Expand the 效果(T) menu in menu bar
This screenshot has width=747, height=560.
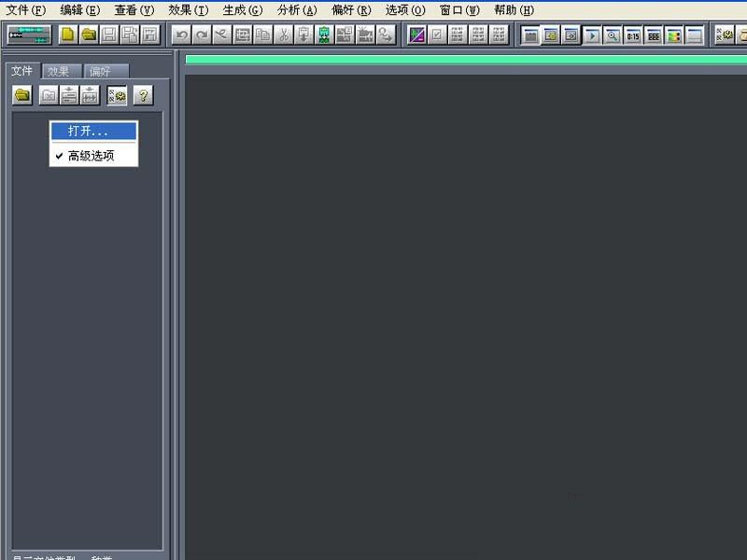(188, 10)
